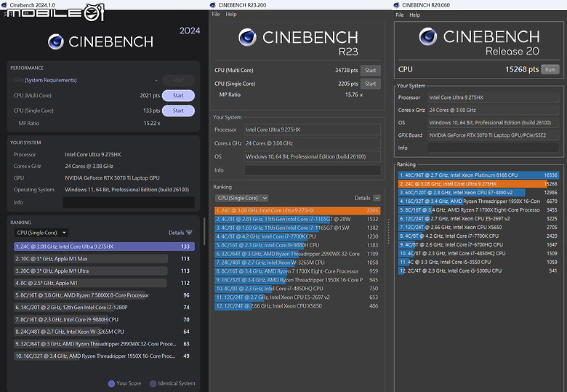
Task: Select Apple M1 Ultra ranking row in Cinebench 2024
Action: point(102,271)
